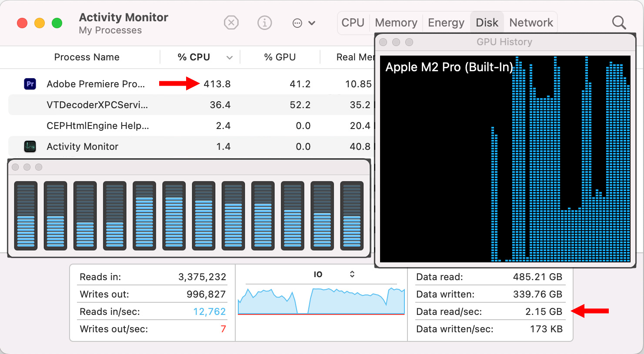Select the VTDecoderXPCServi... process row

[x=191, y=105]
